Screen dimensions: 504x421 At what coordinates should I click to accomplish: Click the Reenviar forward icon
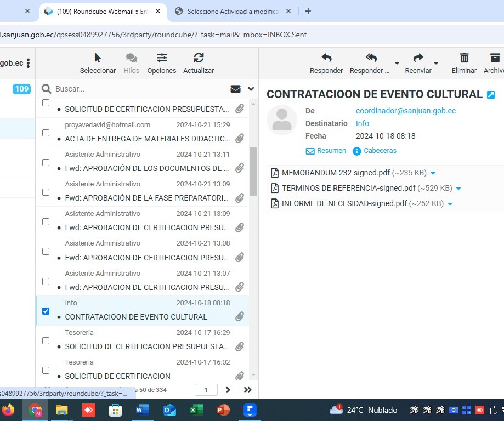418,58
